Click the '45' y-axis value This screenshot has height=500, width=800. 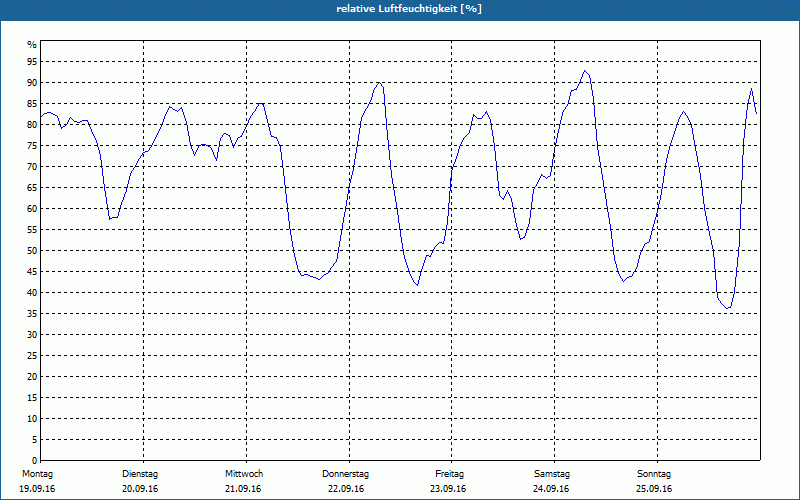tap(32, 271)
